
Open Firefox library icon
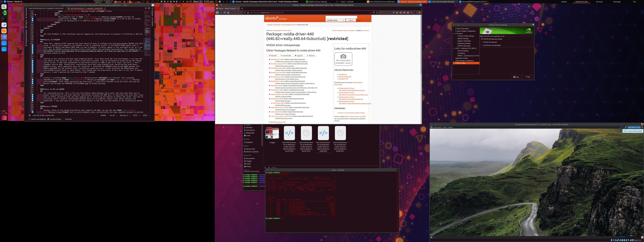point(397,13)
